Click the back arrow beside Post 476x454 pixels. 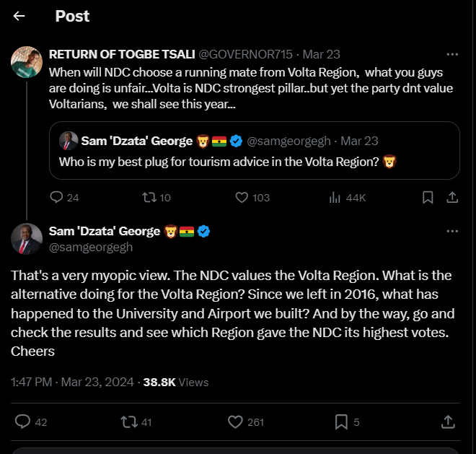coord(19,16)
